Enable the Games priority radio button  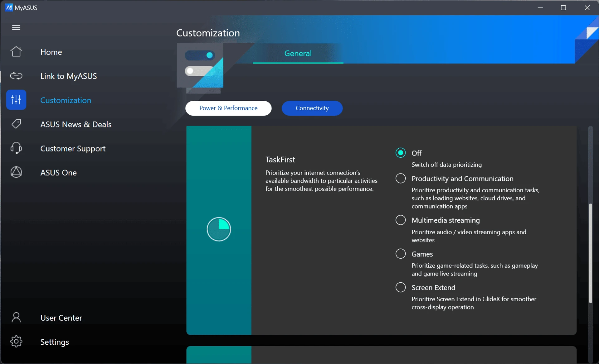401,254
